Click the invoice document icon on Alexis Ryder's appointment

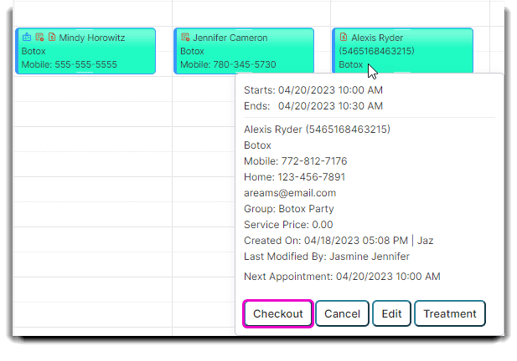point(343,37)
